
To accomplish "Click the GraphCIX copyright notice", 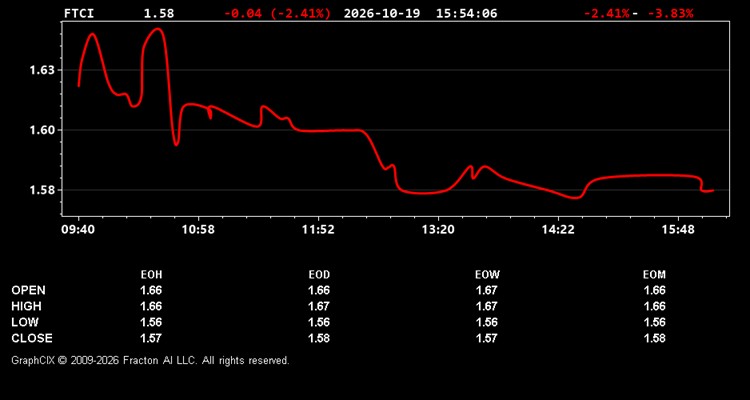I will [151, 360].
